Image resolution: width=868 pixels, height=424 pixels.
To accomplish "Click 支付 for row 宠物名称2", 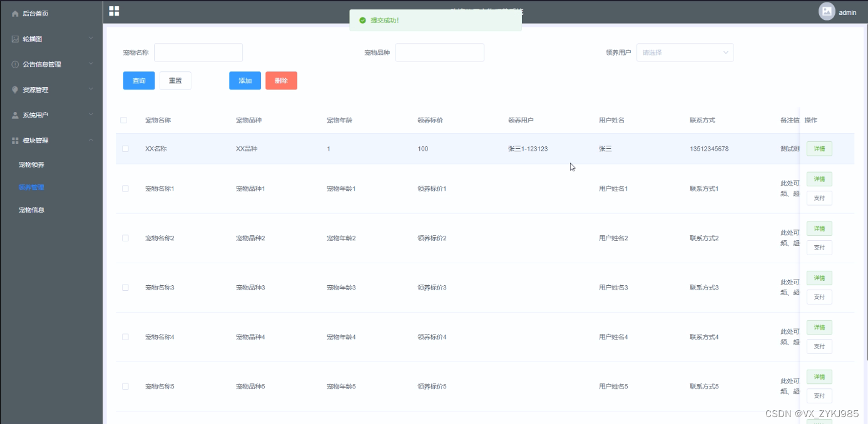I will click(x=819, y=248).
